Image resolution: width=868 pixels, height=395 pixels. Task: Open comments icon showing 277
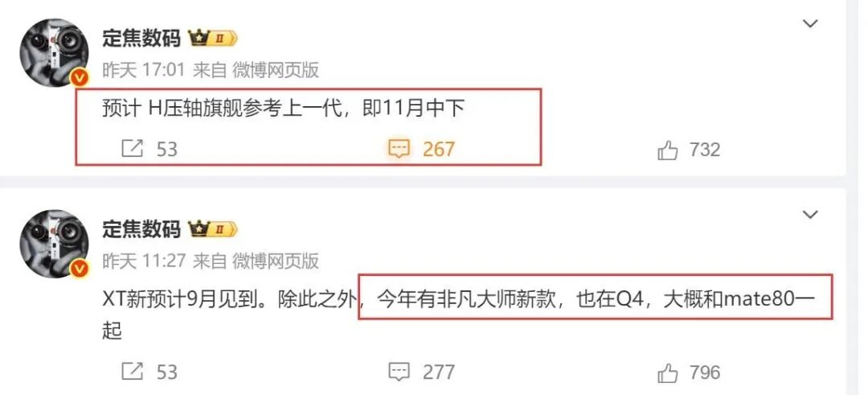tap(399, 372)
